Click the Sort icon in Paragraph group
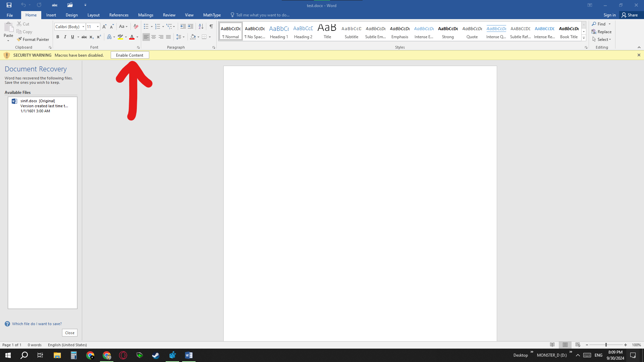The image size is (644, 362). pos(201,26)
